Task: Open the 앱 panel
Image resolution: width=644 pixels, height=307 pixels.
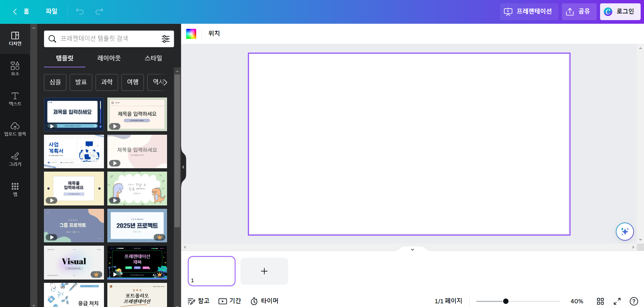Action: click(x=15, y=189)
